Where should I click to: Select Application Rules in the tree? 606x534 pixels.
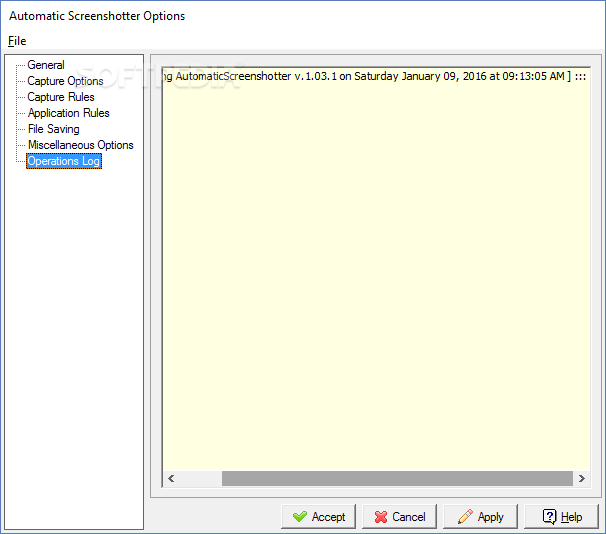[68, 113]
